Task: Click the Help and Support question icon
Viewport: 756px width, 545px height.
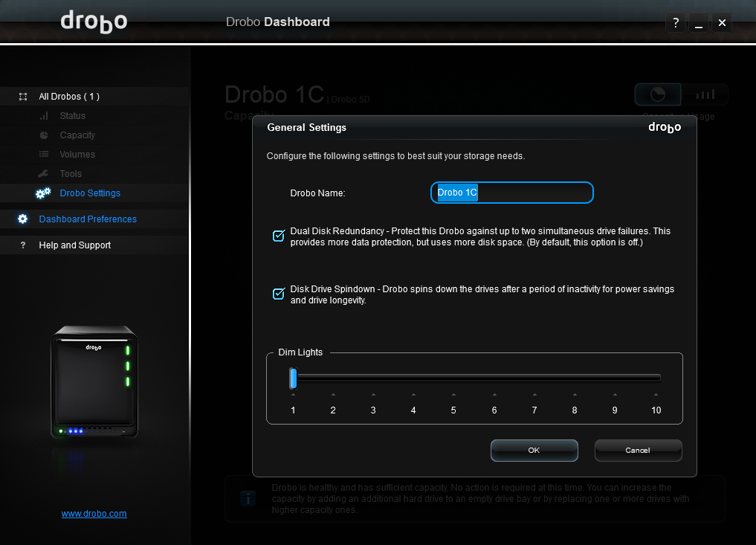Action: pos(22,245)
